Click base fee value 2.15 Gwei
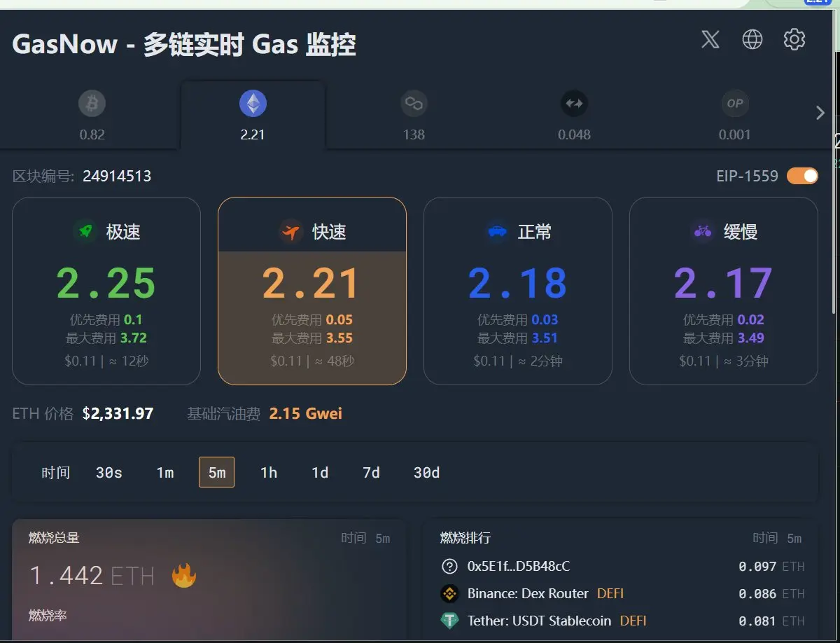 coord(306,414)
